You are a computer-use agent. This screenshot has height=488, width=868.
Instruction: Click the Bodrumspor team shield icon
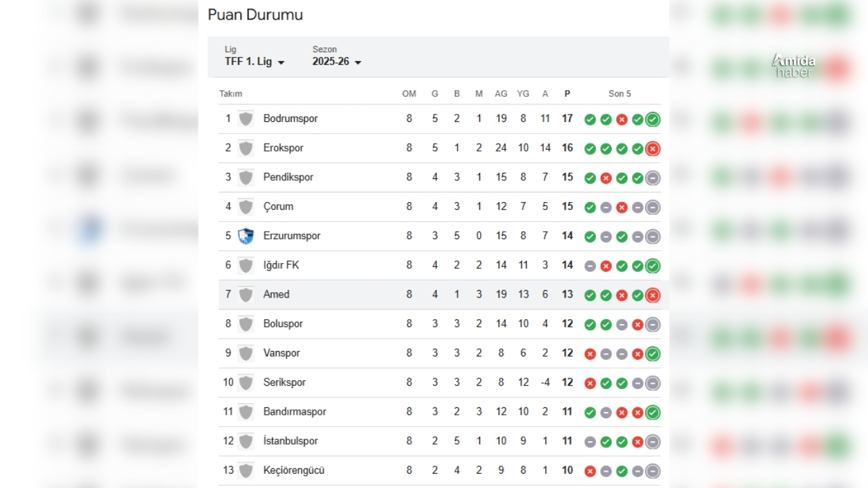click(x=245, y=119)
